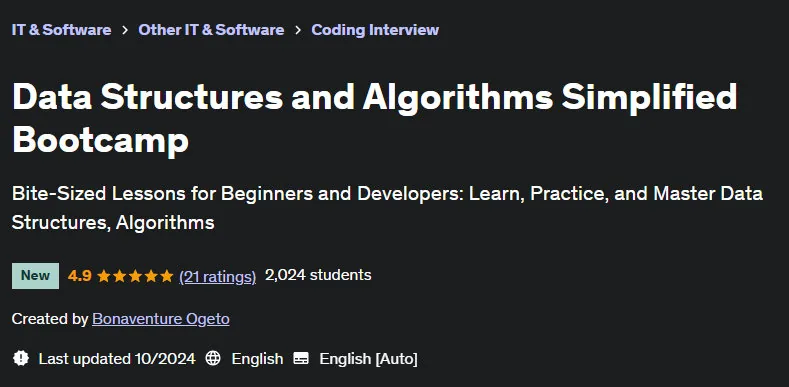This screenshot has height=387, width=789.
Task: Open the IT & Software breadcrumb
Action: (61, 30)
